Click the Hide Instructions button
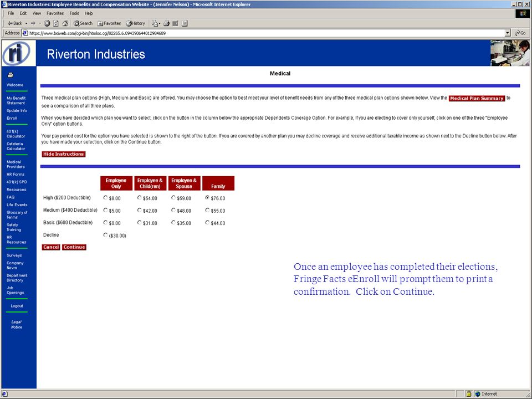The width and height of the screenshot is (532, 399). (x=63, y=154)
